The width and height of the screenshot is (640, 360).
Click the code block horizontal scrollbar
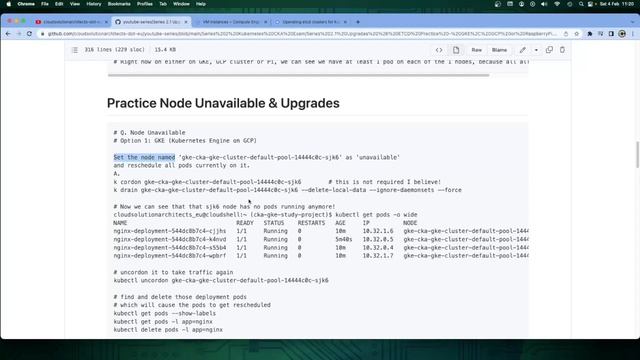298,75
